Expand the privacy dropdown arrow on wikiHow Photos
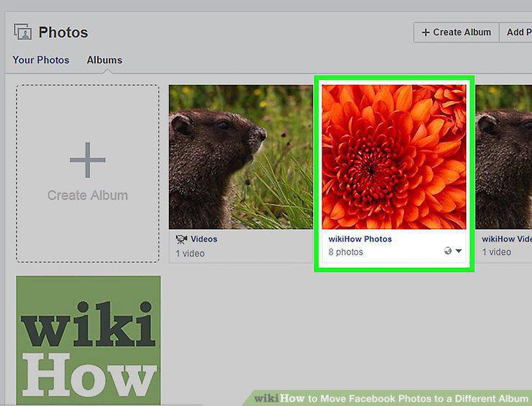Viewport: 532px width, 406px height. tap(459, 251)
